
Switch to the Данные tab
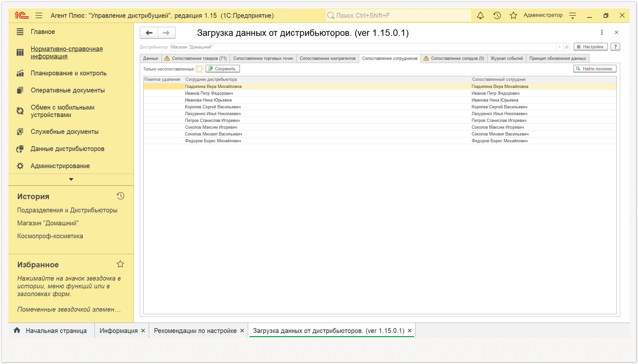(x=151, y=59)
